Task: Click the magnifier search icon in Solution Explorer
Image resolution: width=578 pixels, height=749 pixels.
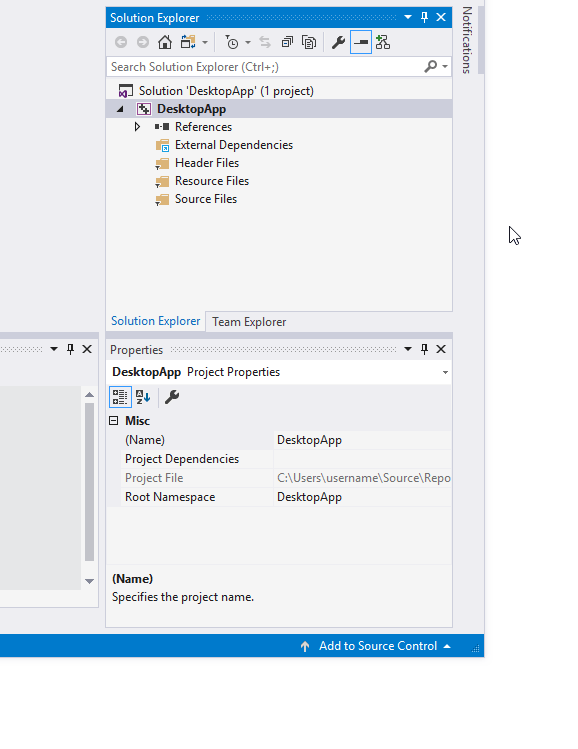Action: [430, 66]
